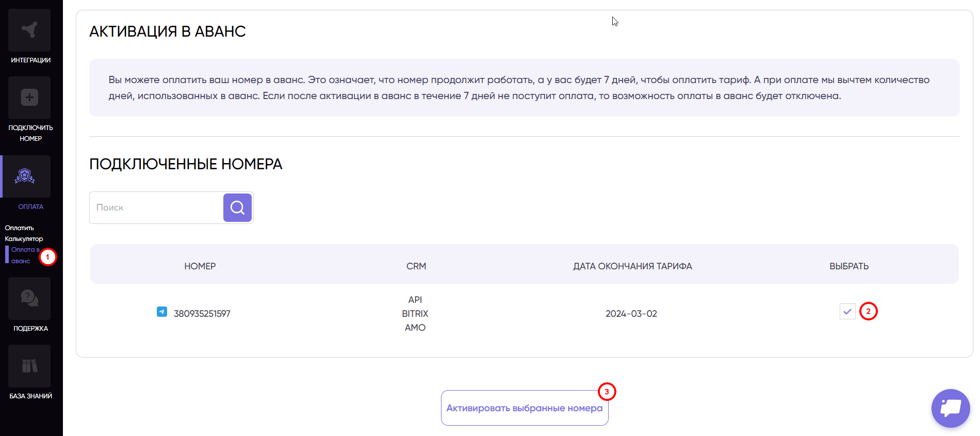Click the CRM column header
980x436 pixels.
(x=416, y=266)
